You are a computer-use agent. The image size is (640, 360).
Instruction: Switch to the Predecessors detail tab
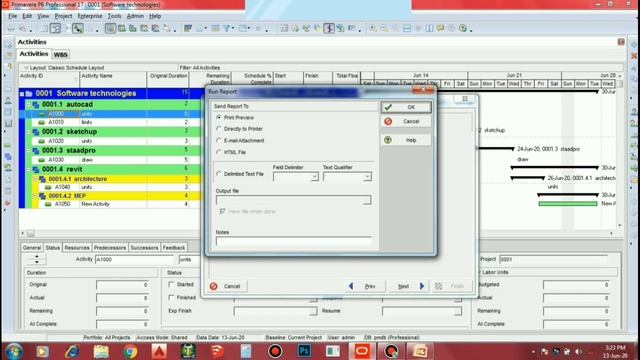(x=110, y=248)
